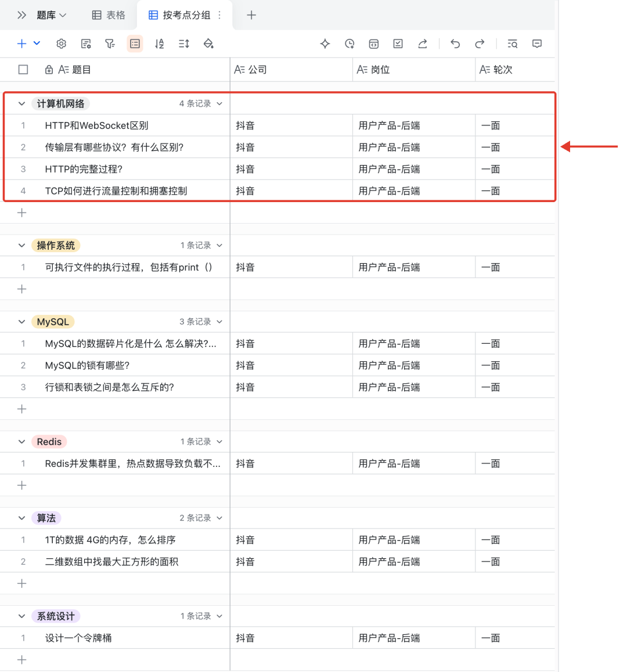Open the sort A-Z tool
Image resolution: width=627 pixels, height=672 pixels.
(x=159, y=44)
